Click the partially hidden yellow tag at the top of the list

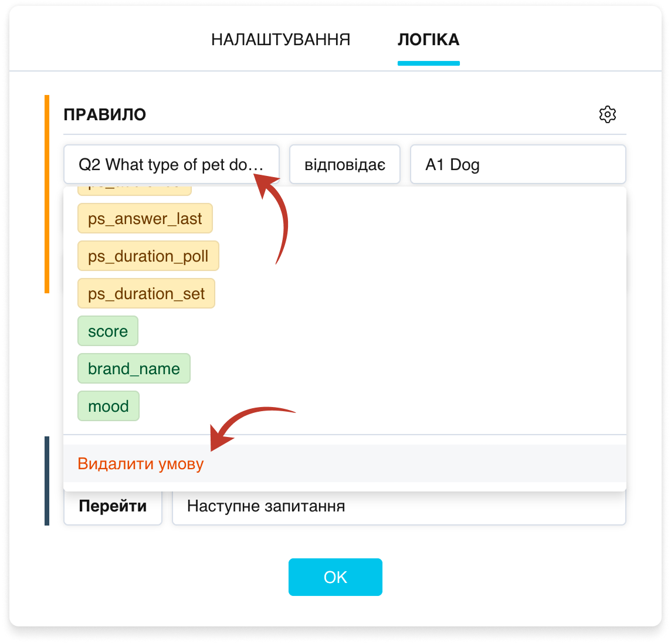tap(134, 191)
